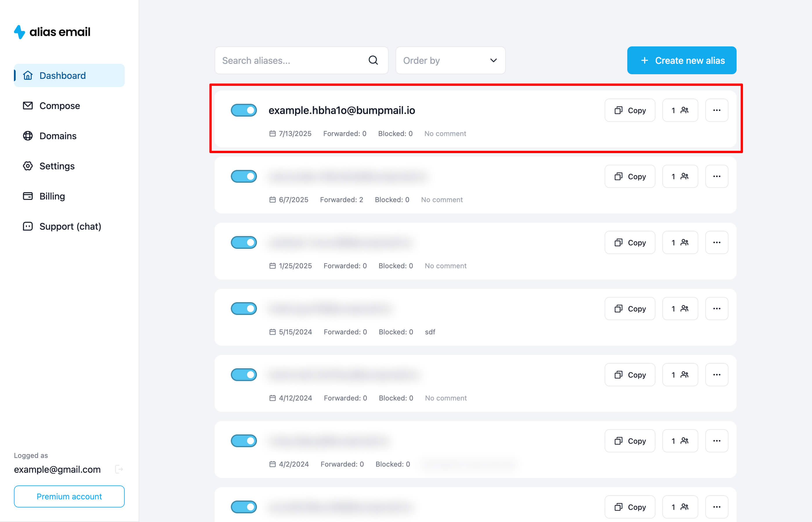Open recipients for the 1/25/2025 alias
This screenshot has height=522, width=812.
680,242
